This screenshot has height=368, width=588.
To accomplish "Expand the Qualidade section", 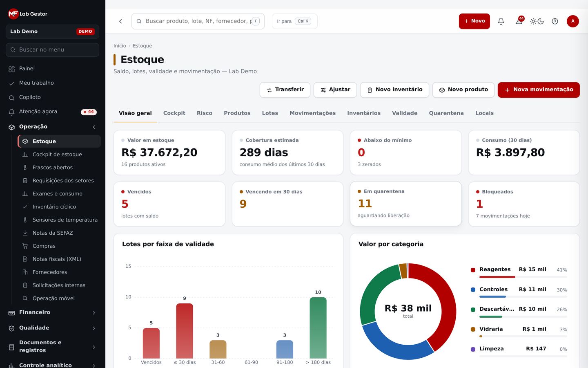I will [52, 328].
